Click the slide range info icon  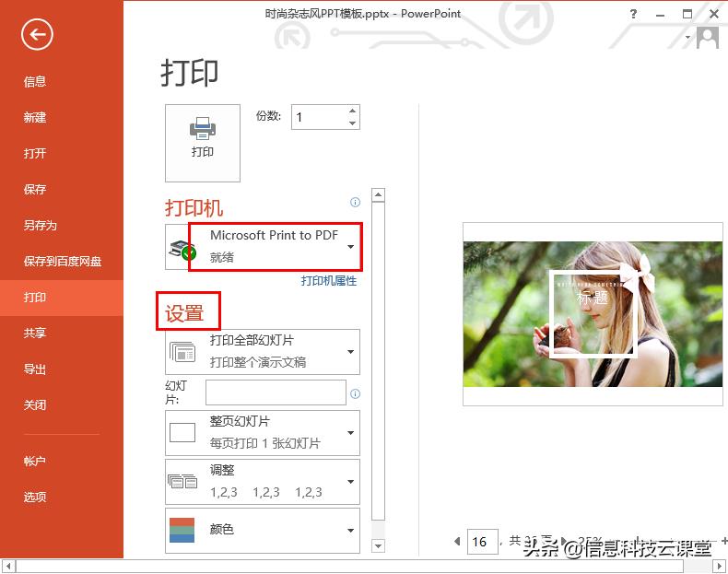click(355, 394)
